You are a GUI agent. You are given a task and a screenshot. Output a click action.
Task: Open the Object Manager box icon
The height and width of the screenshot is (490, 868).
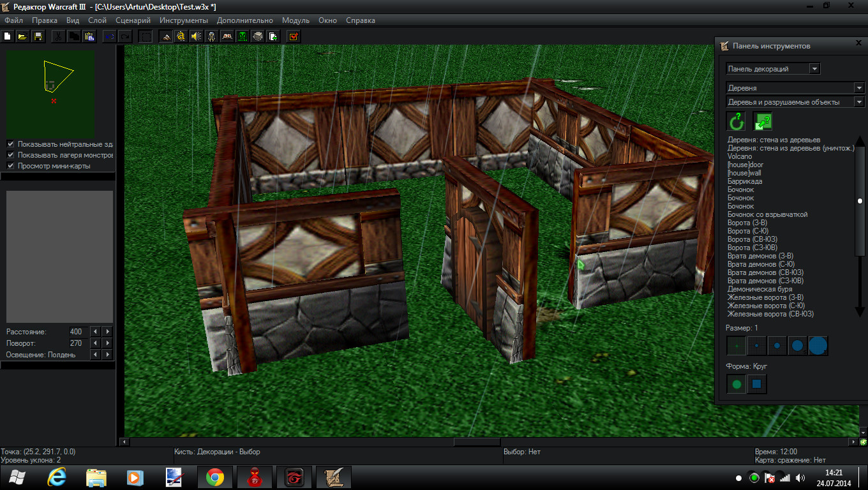pos(258,36)
